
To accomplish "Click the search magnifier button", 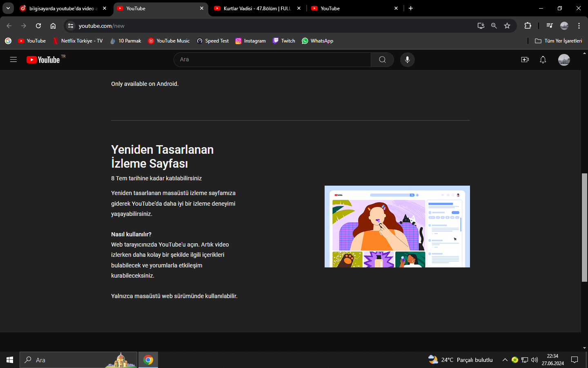I will coord(382,60).
